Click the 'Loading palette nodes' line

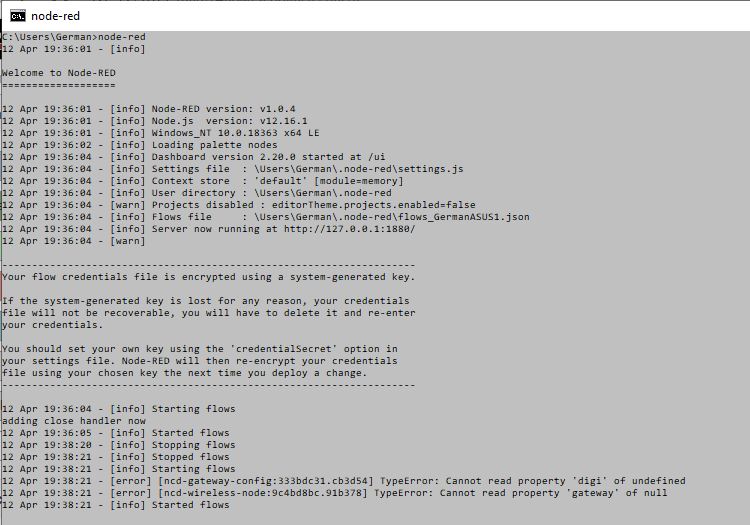click(x=140, y=145)
